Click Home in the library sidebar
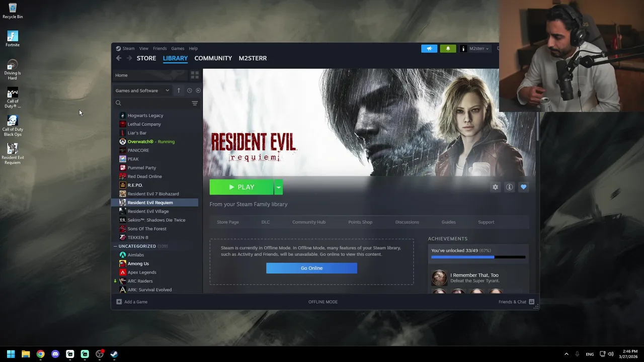The width and height of the screenshot is (644, 362). (x=150, y=75)
